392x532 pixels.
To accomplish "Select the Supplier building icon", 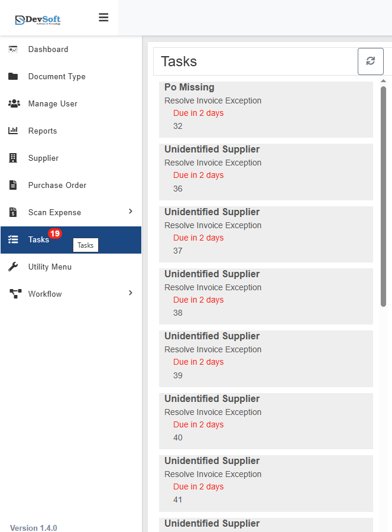I will point(14,158).
